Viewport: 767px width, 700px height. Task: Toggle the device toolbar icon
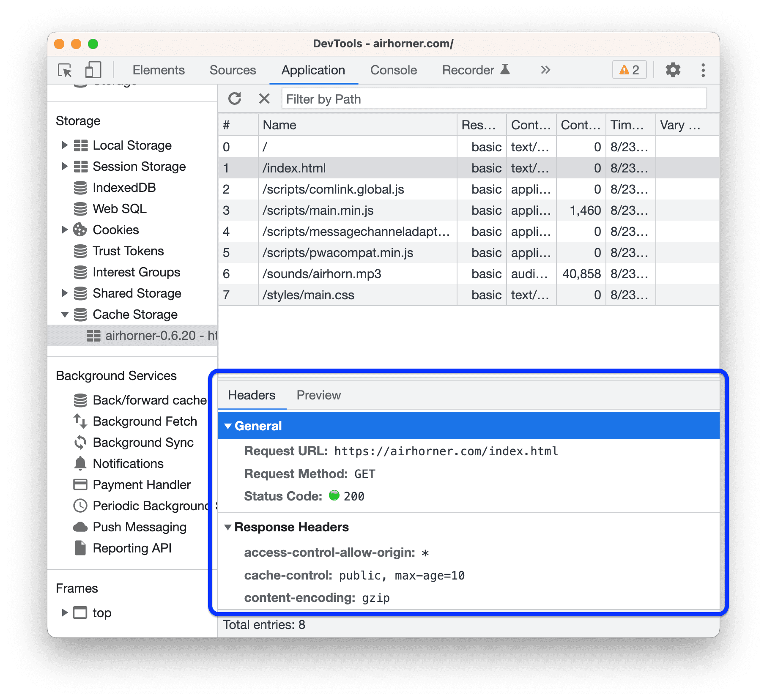coord(93,70)
